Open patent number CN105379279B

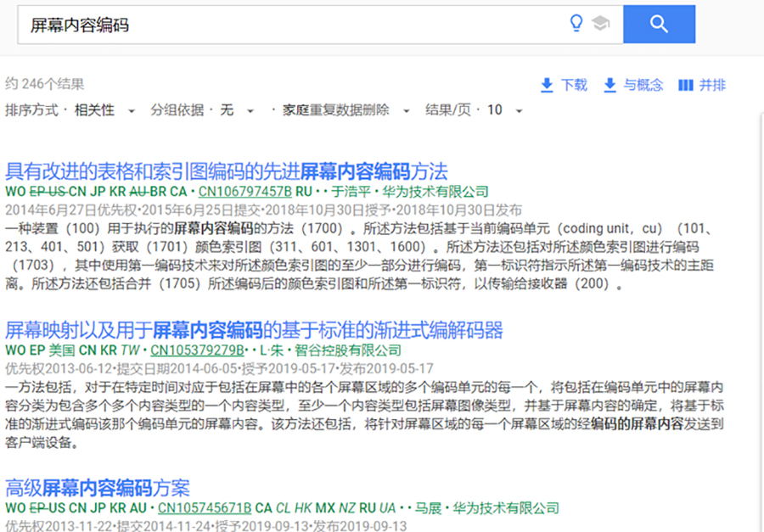[x=197, y=350]
